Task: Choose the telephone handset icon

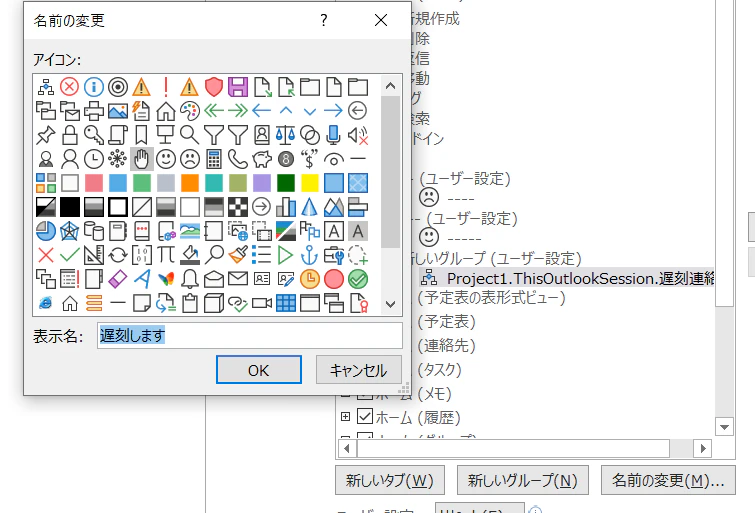Action: (x=238, y=159)
